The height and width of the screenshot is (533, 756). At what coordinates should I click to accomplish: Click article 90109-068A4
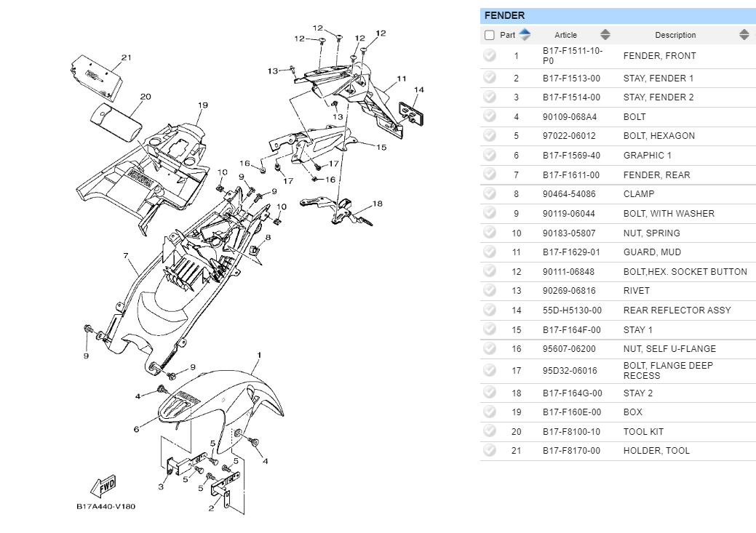(x=570, y=116)
